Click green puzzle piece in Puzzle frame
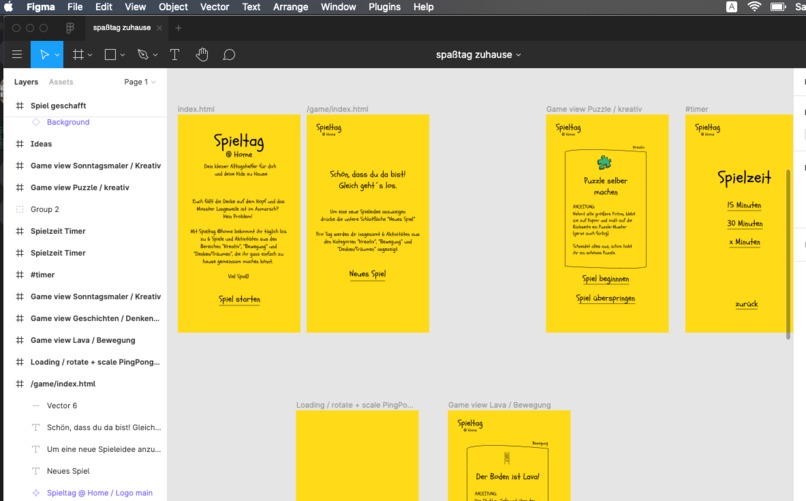 pyautogui.click(x=604, y=162)
